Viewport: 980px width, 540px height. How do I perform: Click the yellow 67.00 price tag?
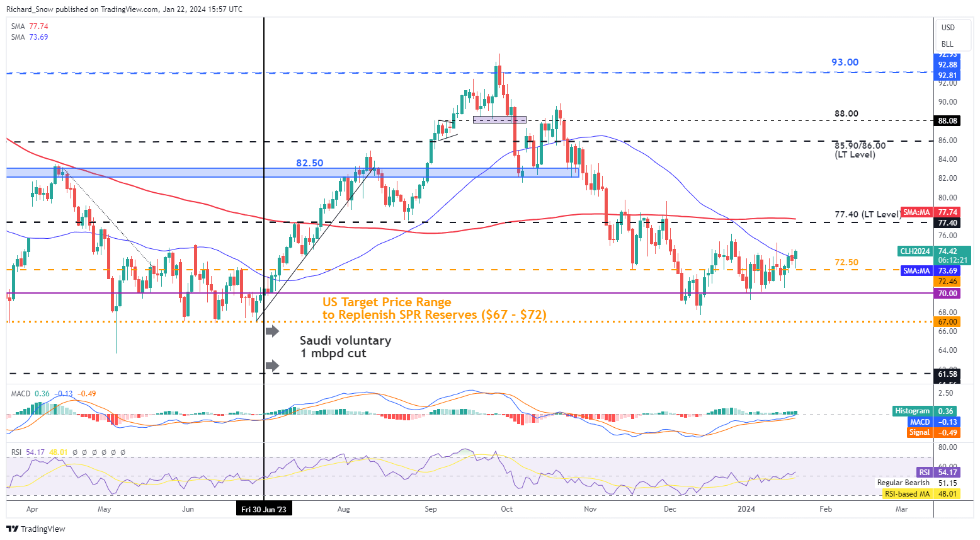[947, 321]
